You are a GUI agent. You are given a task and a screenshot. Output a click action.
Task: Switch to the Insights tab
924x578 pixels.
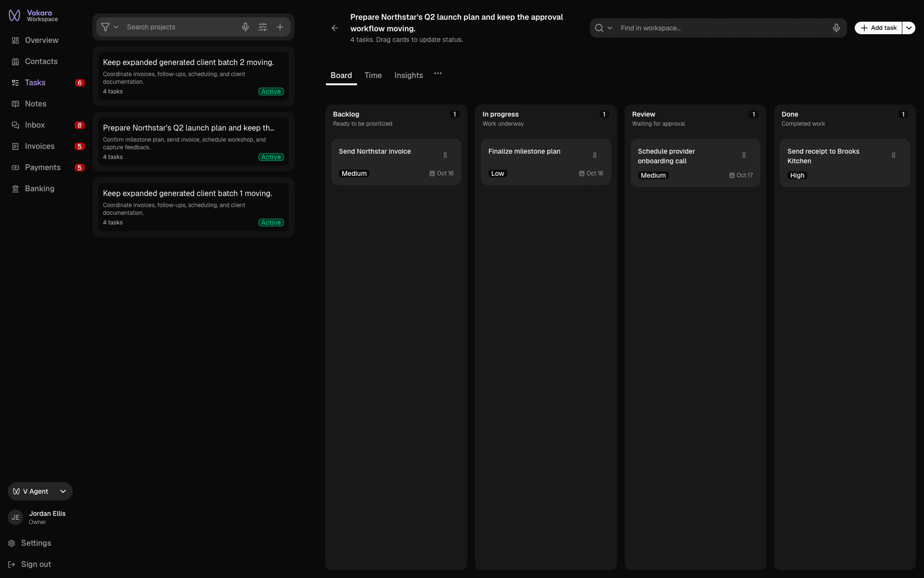[409, 76]
